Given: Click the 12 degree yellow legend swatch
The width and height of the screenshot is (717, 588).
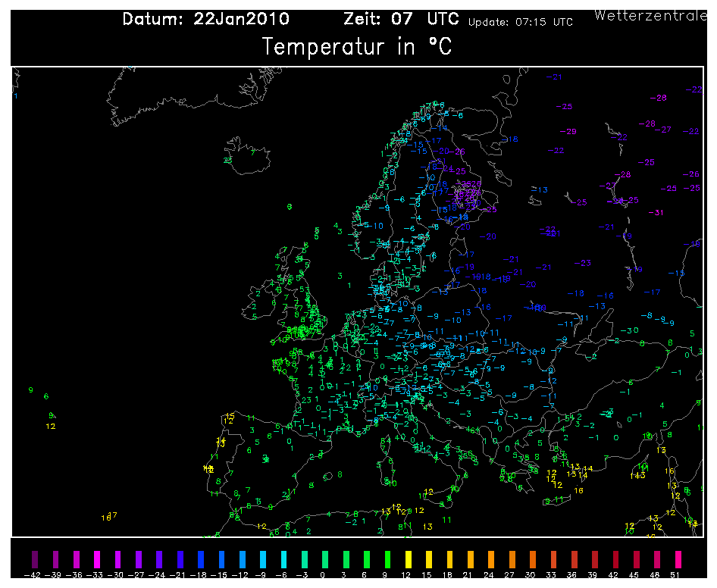Looking at the screenshot, I should point(409,560).
